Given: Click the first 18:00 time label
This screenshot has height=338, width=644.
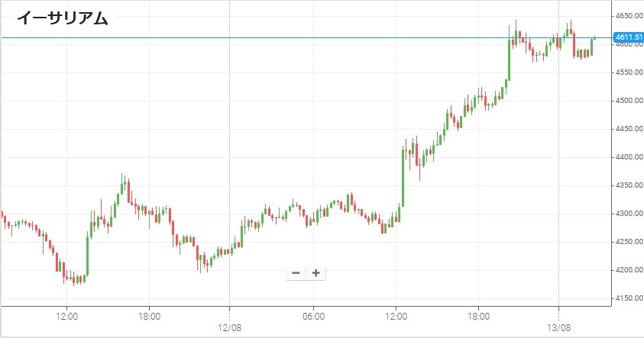Looking at the screenshot, I should click(149, 317).
